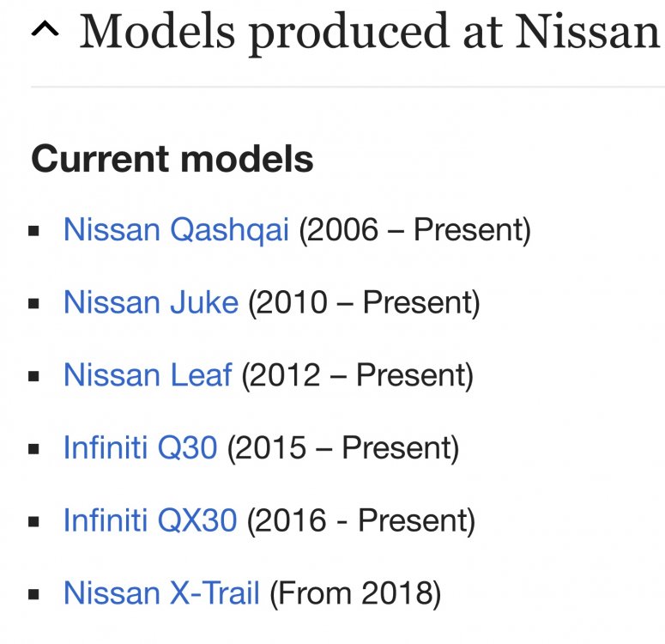Click the '(From 2018)' text after X-Trail

tap(355, 593)
